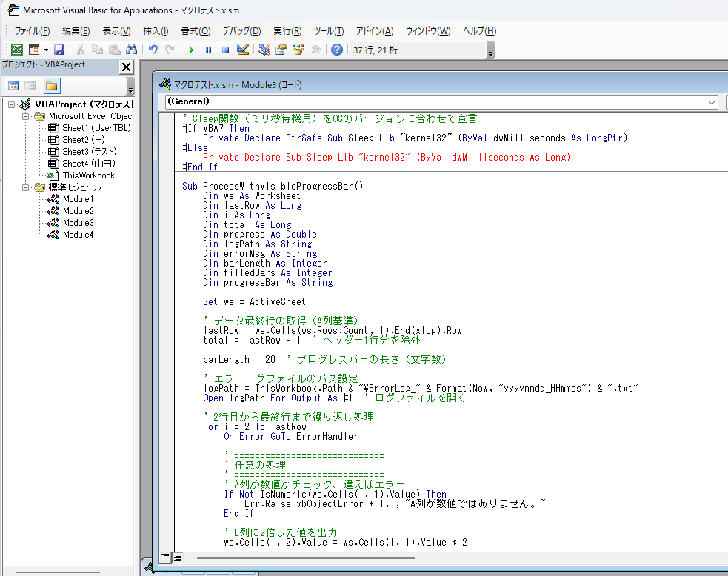728x576 pixels.
Task: Click the Undo arrow icon
Action: pyautogui.click(x=153, y=50)
